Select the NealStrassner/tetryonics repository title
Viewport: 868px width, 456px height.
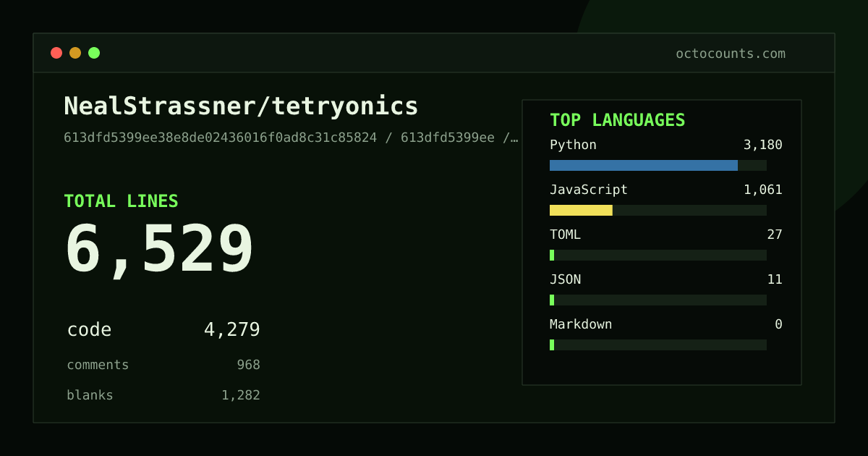(x=241, y=106)
